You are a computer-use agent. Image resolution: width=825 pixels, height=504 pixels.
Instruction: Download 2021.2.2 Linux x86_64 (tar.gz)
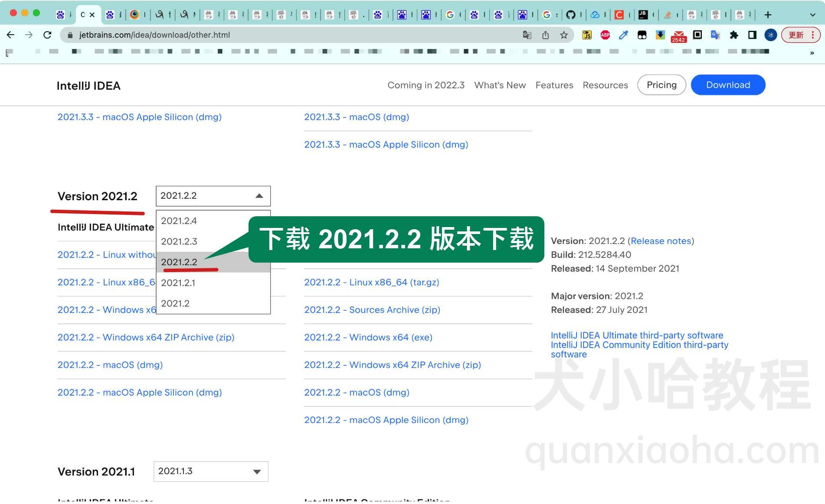click(372, 283)
